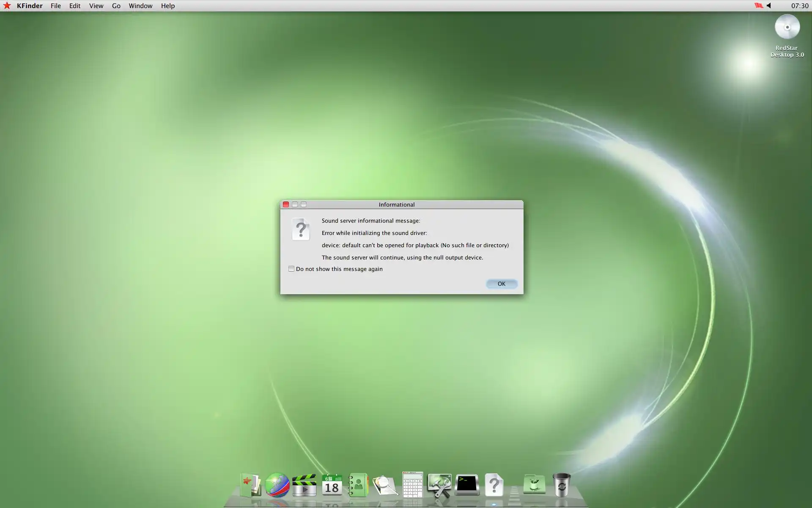
Task: Expand the View menu
Action: click(x=96, y=6)
